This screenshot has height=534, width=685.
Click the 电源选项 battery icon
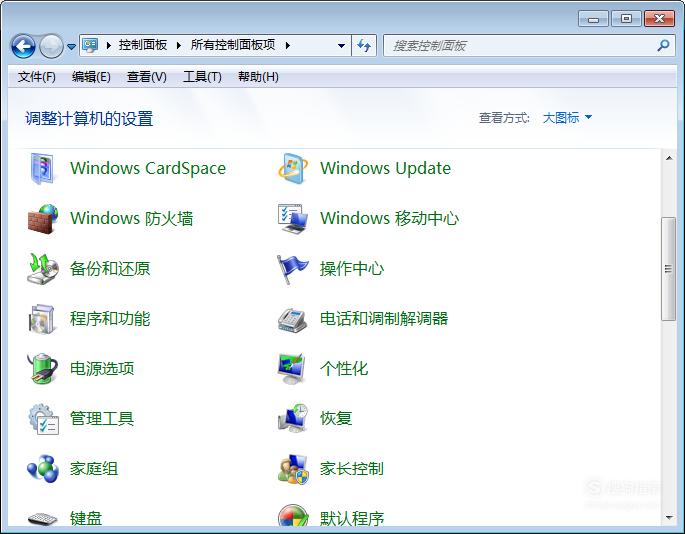coord(42,368)
